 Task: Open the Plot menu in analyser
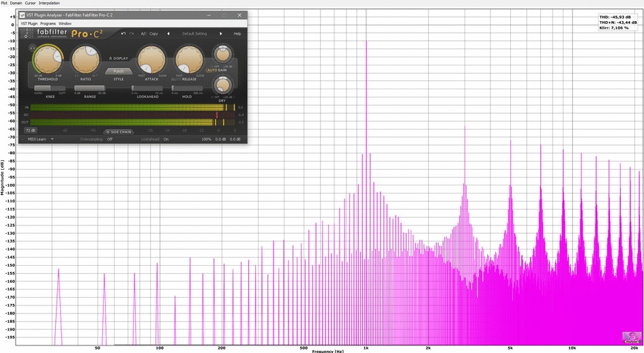pos(4,3)
